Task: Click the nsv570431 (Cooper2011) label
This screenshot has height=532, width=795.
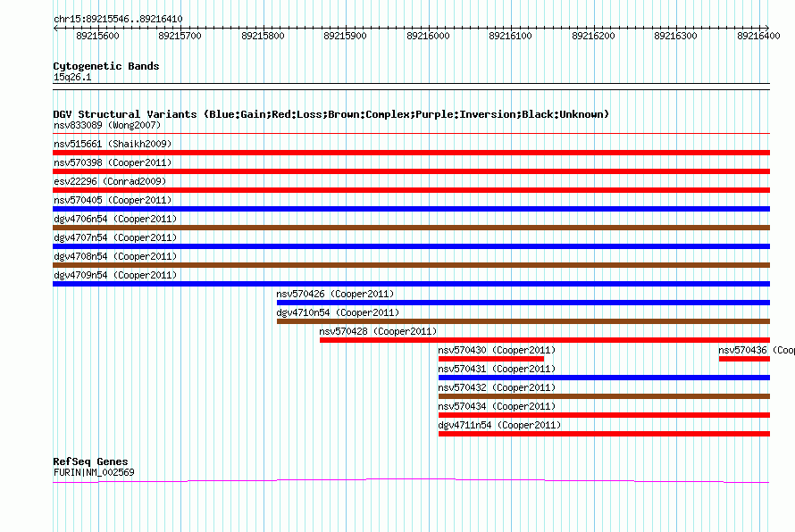Action: [x=497, y=369]
